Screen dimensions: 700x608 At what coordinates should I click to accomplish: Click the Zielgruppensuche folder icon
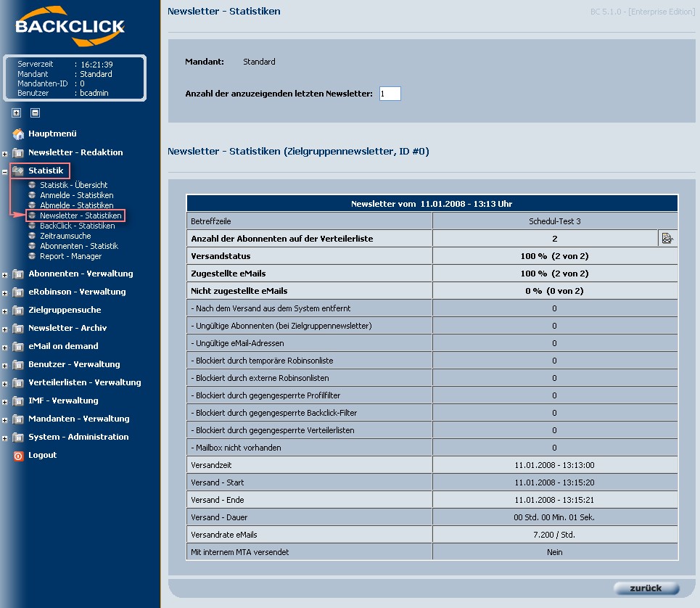(18, 310)
